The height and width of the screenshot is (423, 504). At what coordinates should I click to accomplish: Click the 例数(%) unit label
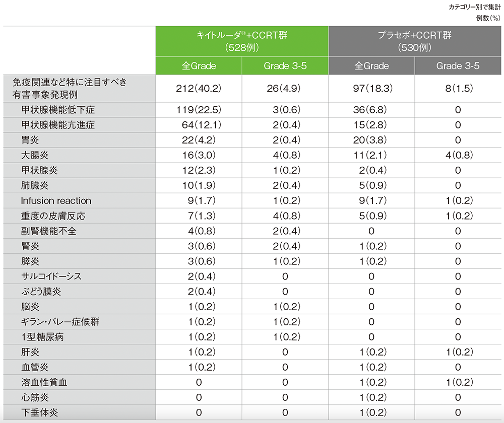coord(488,18)
